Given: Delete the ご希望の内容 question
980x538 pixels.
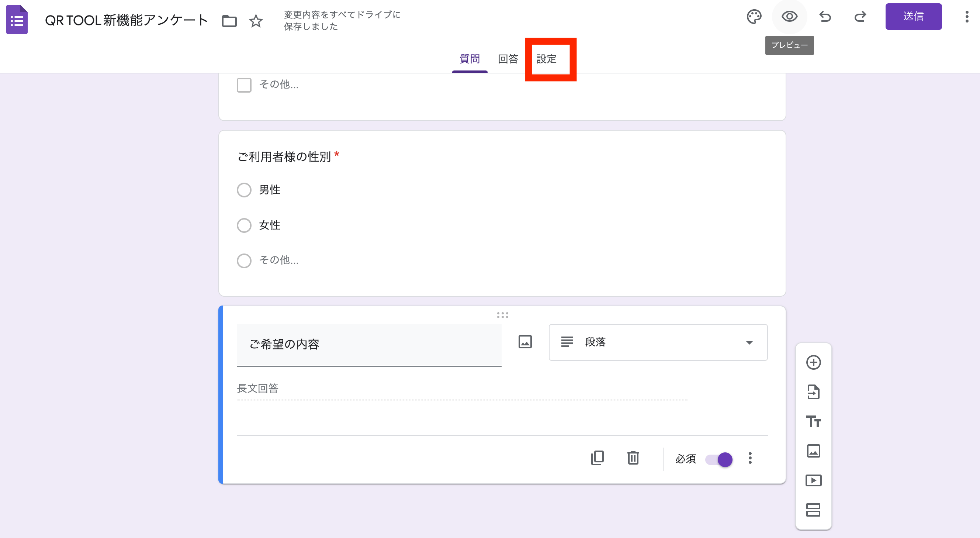Looking at the screenshot, I should 633,458.
